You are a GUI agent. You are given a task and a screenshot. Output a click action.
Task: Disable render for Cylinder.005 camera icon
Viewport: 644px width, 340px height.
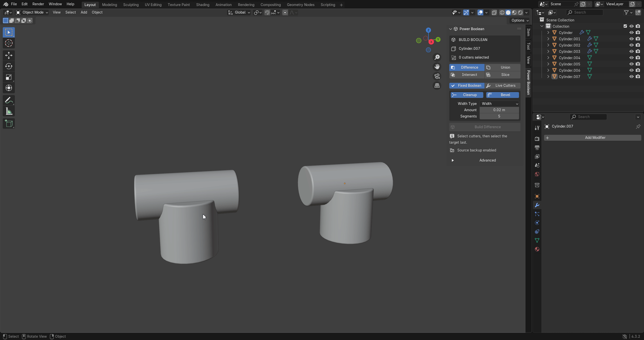pyautogui.click(x=638, y=64)
